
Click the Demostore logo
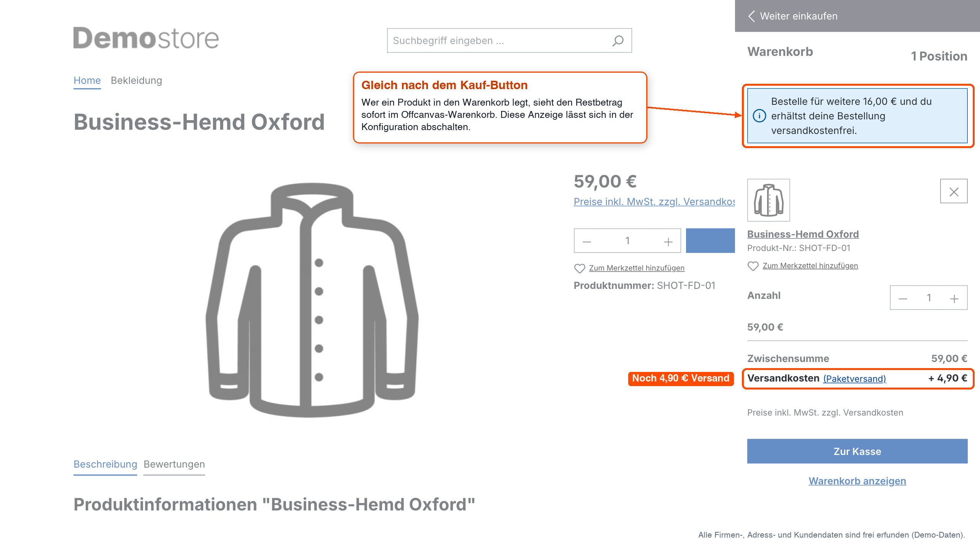point(146,38)
